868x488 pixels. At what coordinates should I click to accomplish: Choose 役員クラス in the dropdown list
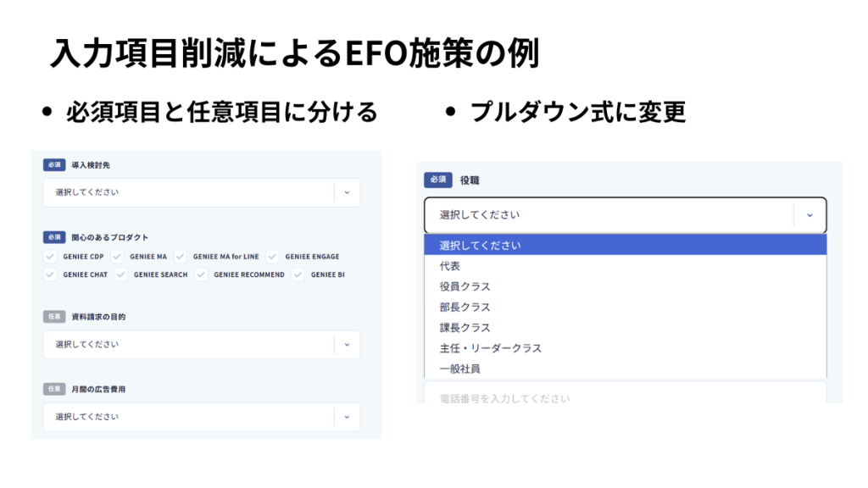pos(465,286)
